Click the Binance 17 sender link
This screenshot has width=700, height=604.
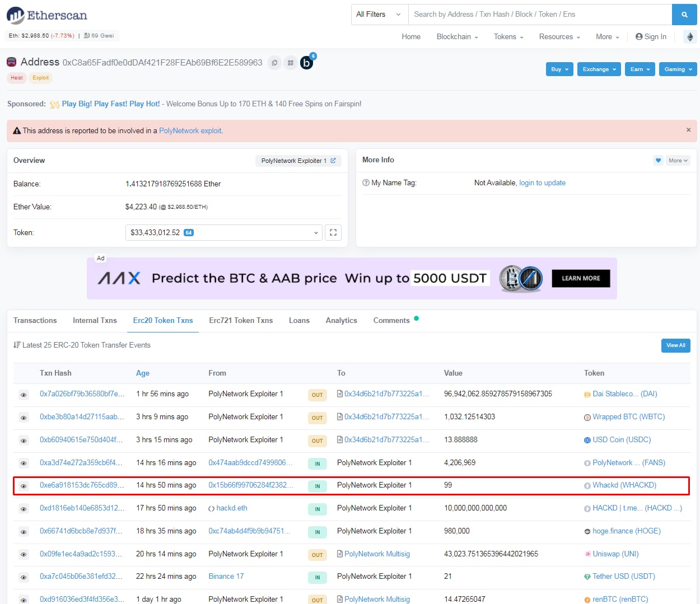[226, 576]
